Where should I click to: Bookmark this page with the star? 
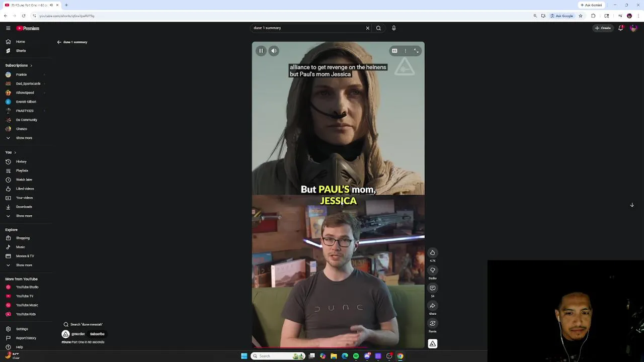tap(580, 16)
